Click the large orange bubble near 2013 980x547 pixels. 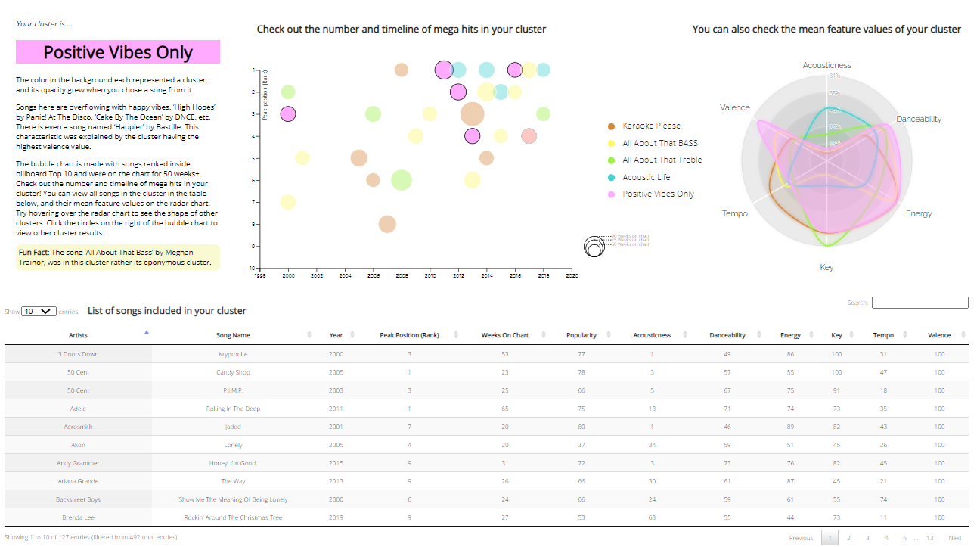[x=472, y=114]
